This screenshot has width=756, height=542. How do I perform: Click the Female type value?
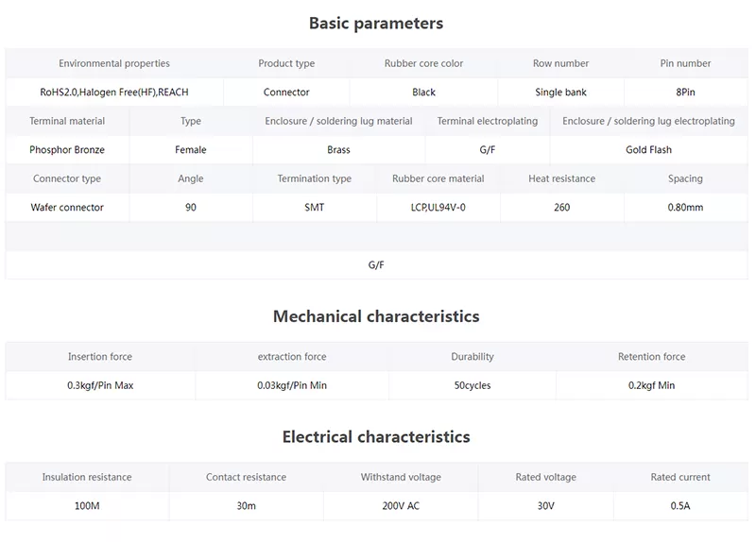[x=191, y=150]
